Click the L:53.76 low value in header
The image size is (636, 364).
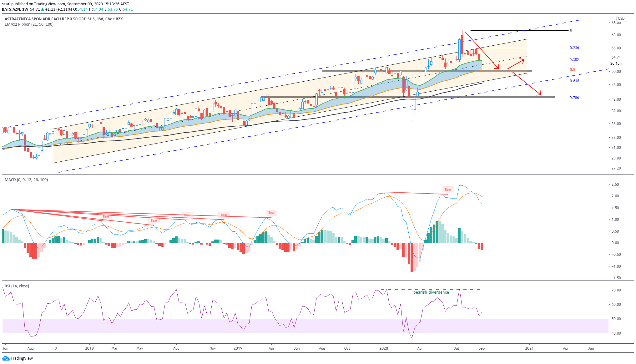pos(111,9)
